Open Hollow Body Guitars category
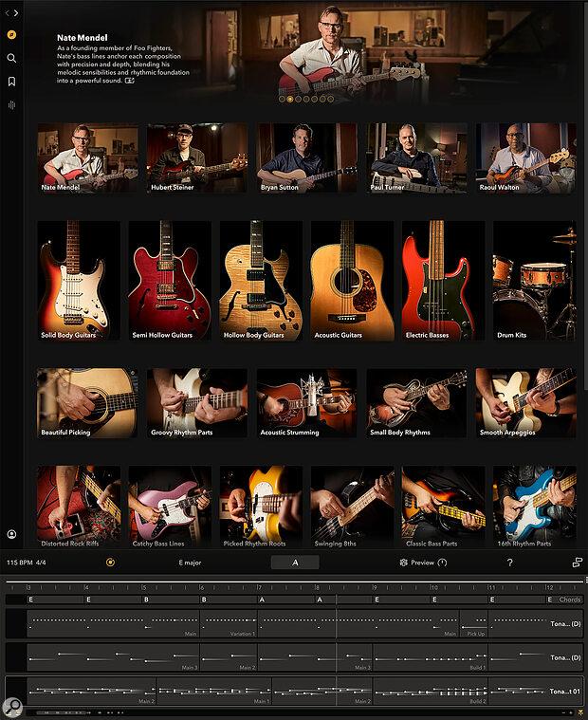Viewport: 588px width, 720px height. coord(261,281)
